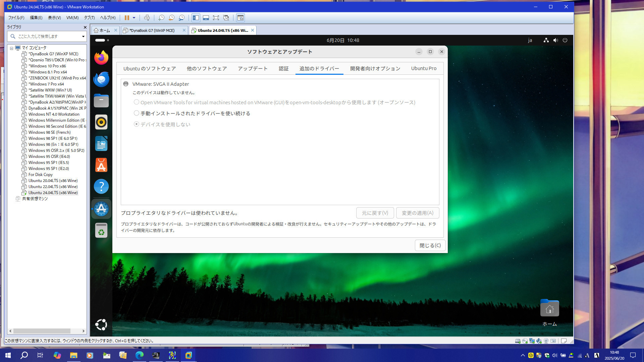Show hidden Windows tray icons chevron
644x362 pixels.
pyautogui.click(x=523, y=355)
